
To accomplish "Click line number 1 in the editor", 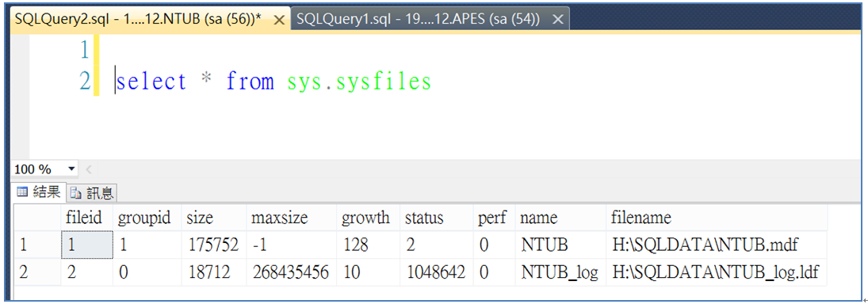I will pos(84,51).
